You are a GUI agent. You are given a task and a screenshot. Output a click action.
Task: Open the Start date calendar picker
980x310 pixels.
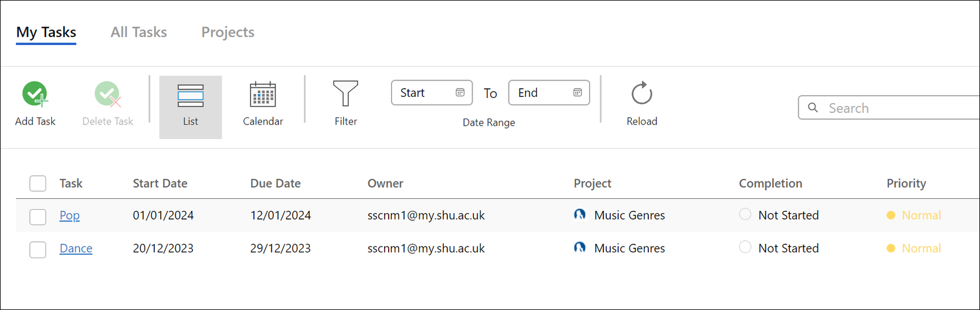tap(460, 93)
